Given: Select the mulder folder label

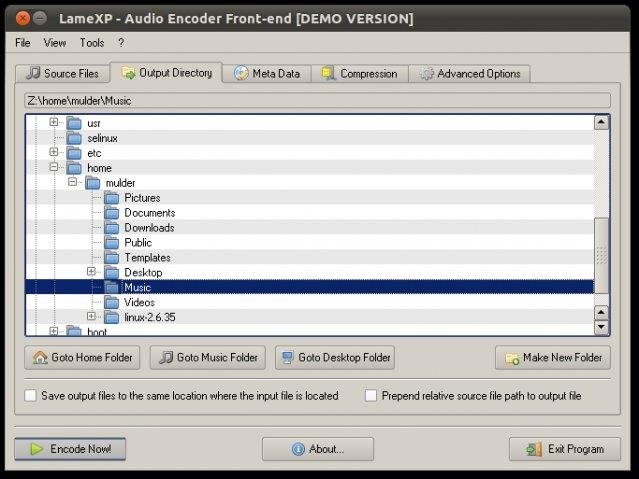Looking at the screenshot, I should click(x=120, y=183).
